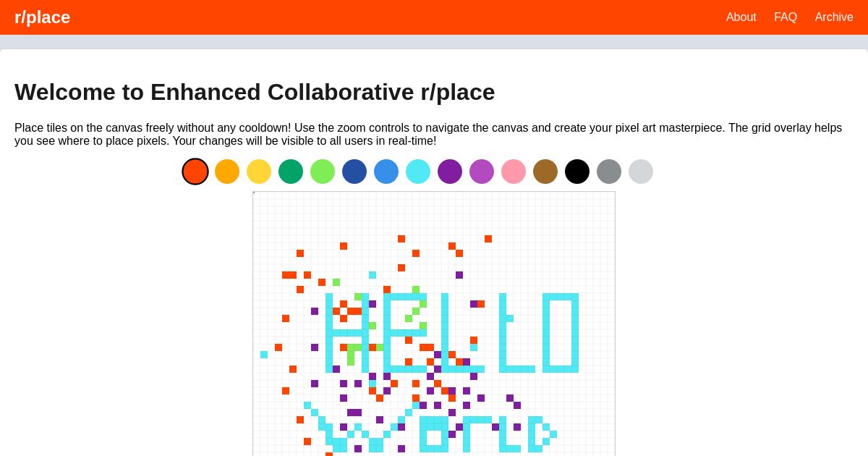Select the yellow paint color
The width and height of the screenshot is (868, 456).
259,172
